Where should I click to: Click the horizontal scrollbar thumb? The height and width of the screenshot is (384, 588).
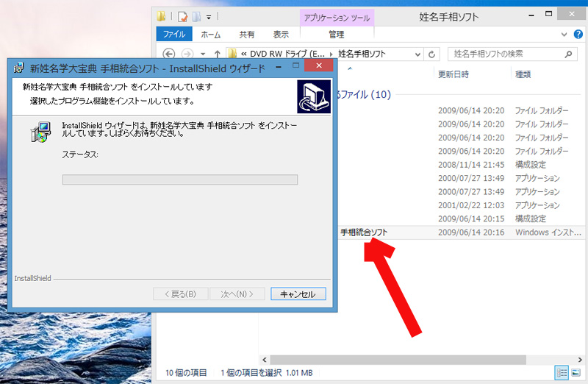[398, 360]
